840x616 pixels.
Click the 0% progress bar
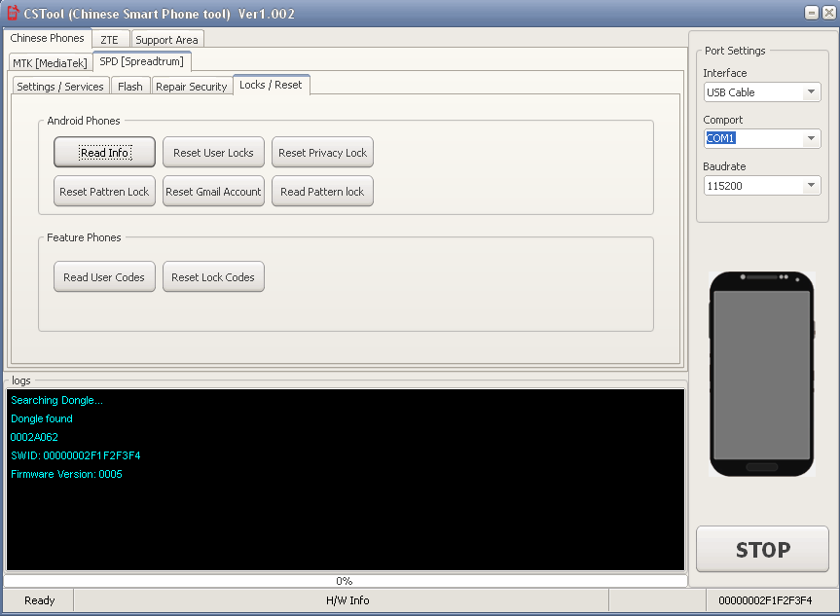[345, 581]
